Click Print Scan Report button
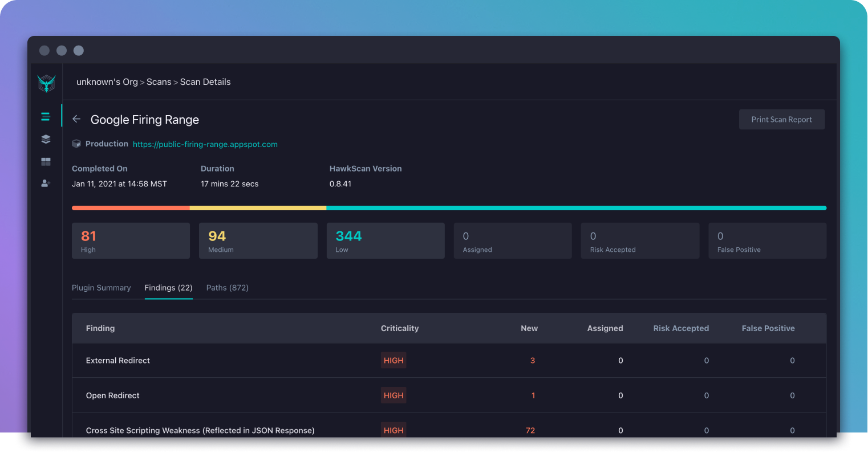 781,120
